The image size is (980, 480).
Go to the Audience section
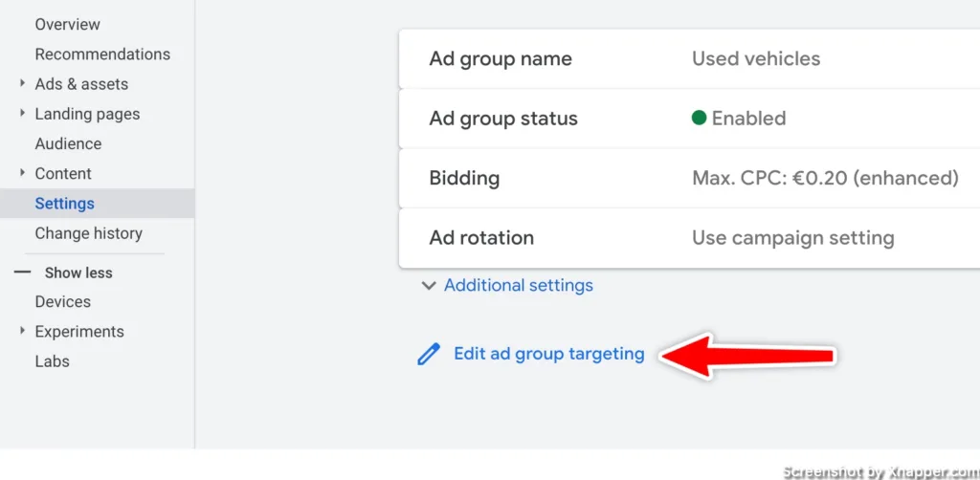pyautogui.click(x=68, y=143)
